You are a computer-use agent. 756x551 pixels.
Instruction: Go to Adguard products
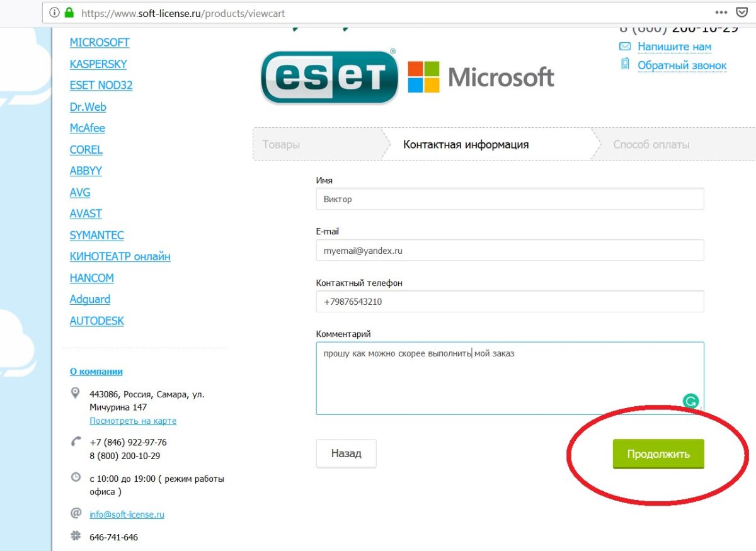pyautogui.click(x=90, y=300)
